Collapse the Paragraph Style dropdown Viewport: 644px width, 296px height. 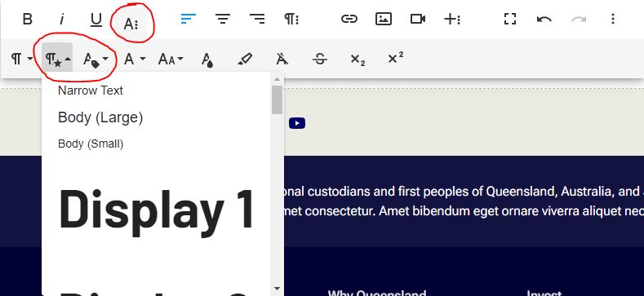click(57, 60)
